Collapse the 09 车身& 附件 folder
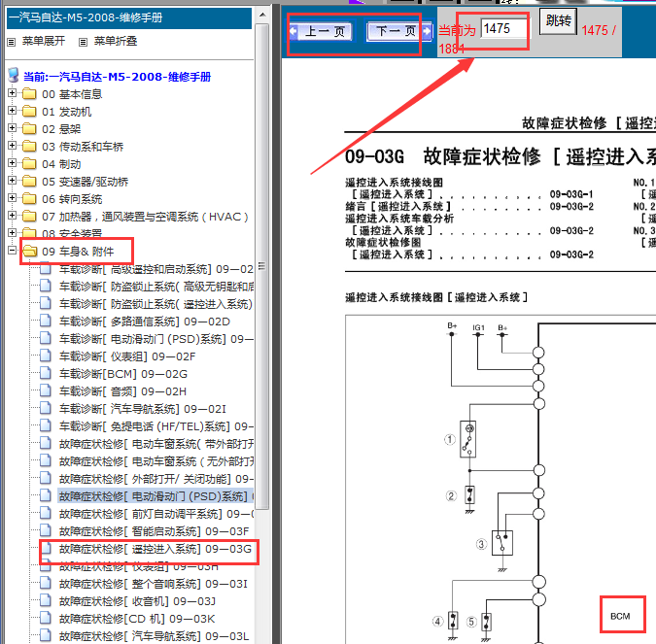Viewport: 656px width, 644px height. pyautogui.click(x=12, y=250)
